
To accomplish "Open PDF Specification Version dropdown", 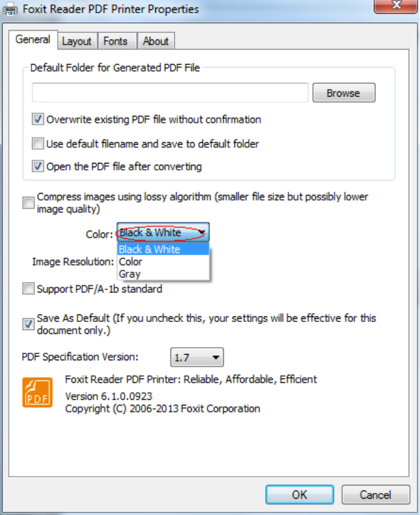I will [x=197, y=358].
